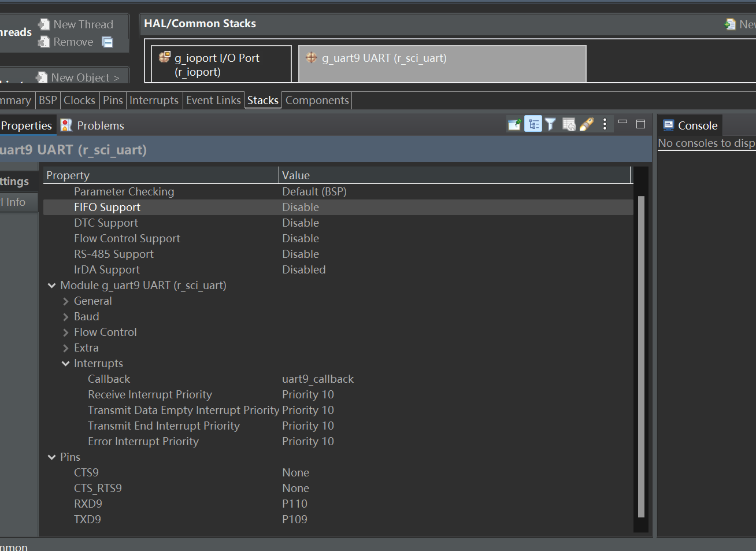
Task: Click the properties vertical scrollbar
Action: point(640,356)
